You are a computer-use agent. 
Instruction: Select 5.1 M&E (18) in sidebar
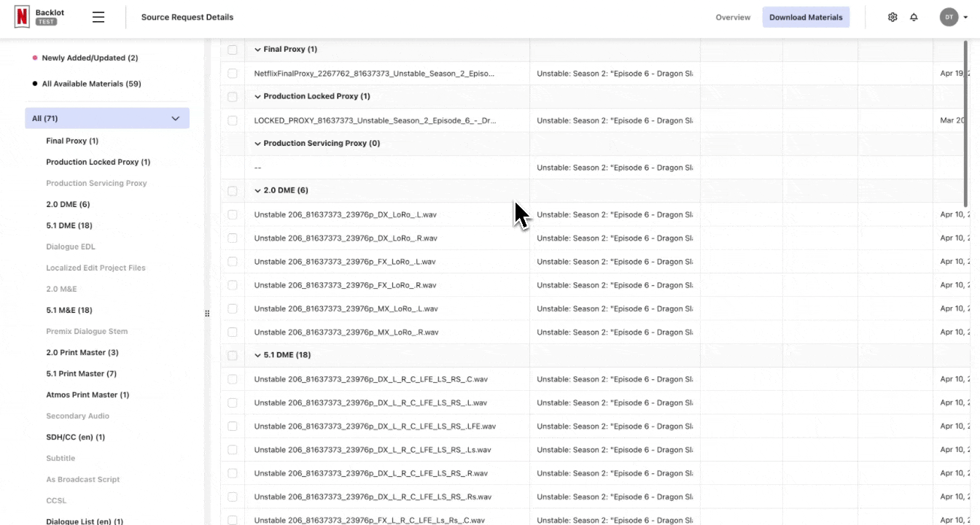point(69,310)
